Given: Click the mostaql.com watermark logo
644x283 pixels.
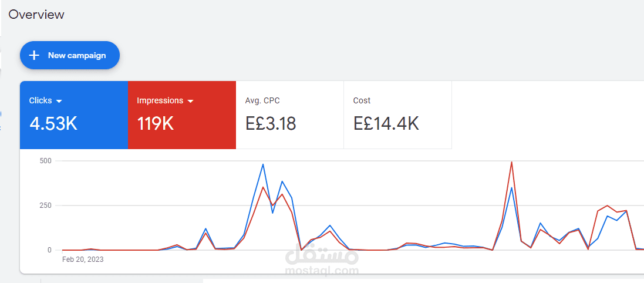Looking at the screenshot, I should (x=321, y=263).
